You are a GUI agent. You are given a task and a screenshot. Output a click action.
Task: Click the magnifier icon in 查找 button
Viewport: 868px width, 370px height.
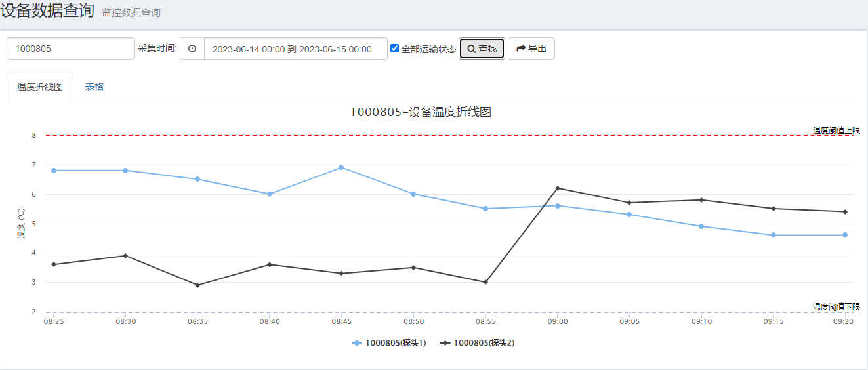[x=471, y=49]
